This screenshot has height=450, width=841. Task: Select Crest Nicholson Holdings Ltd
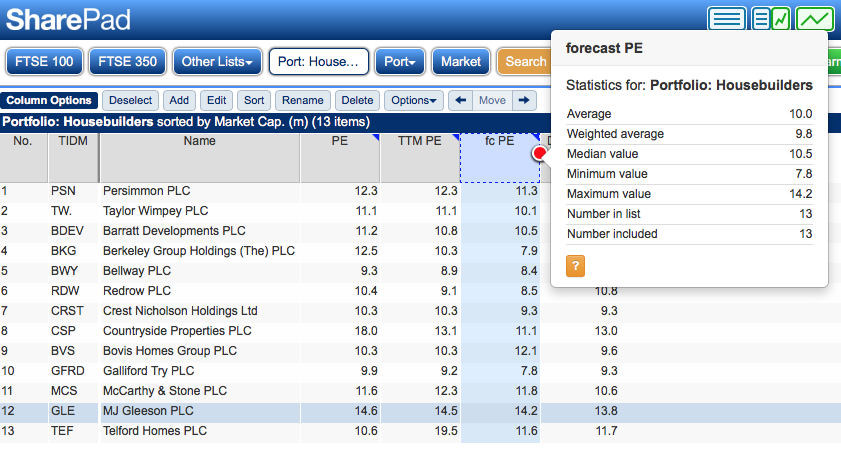180,311
